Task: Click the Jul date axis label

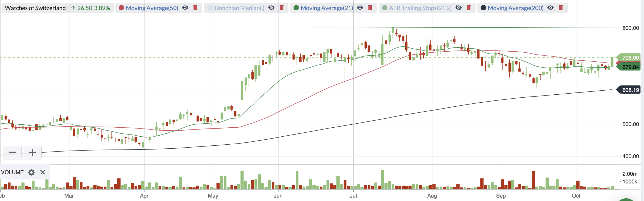Action: 353,196
